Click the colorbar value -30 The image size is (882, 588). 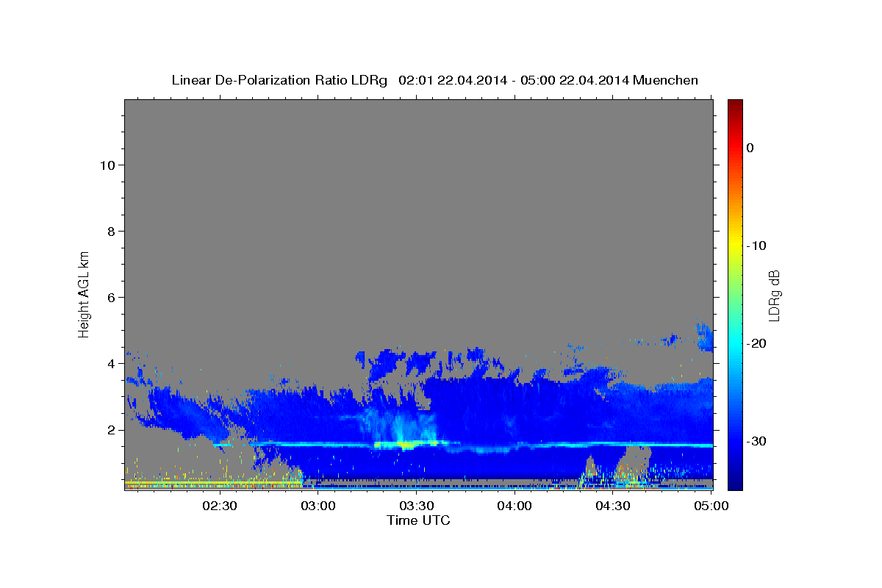pyautogui.click(x=757, y=441)
